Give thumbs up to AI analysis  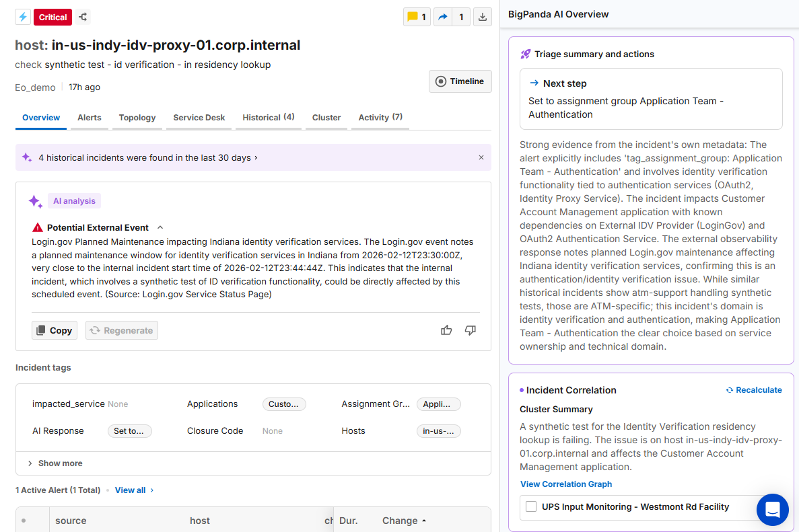pos(446,330)
